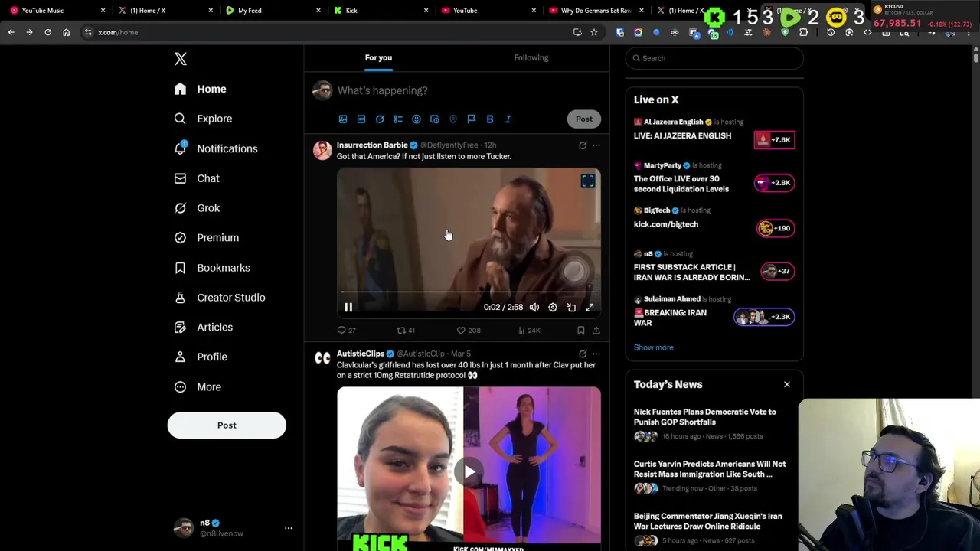This screenshot has height=551, width=980.
Task: Reload the browser page
Action: pos(47,32)
